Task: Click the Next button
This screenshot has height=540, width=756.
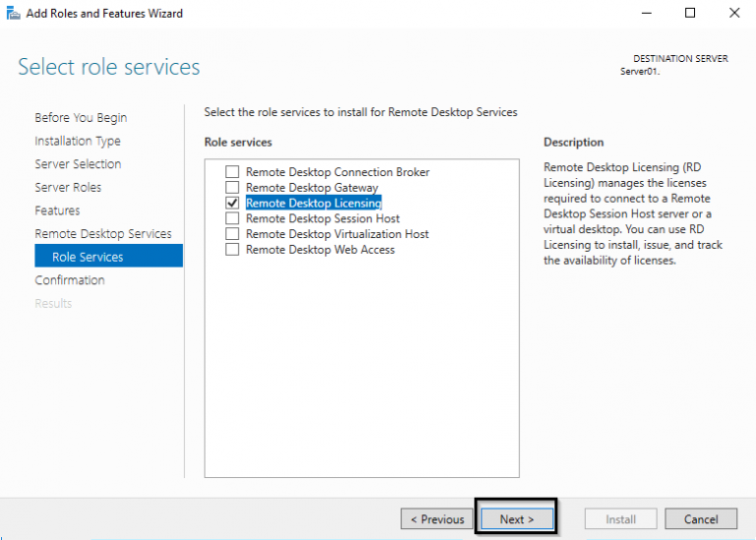Action: click(517, 518)
